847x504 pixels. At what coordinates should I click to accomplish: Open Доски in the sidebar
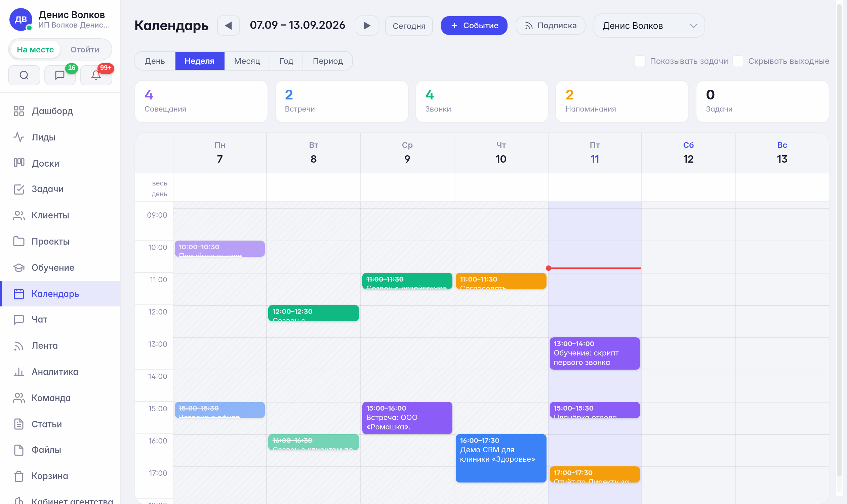click(x=61, y=163)
